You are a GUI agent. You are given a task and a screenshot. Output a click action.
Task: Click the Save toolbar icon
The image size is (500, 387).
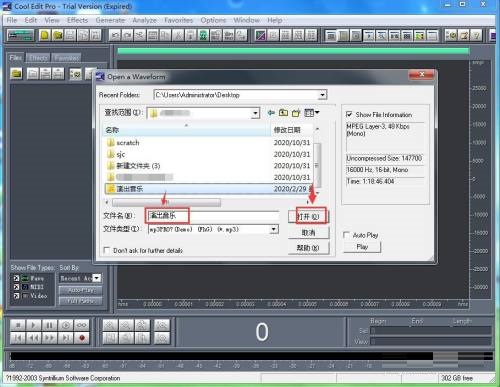[x=70, y=35]
